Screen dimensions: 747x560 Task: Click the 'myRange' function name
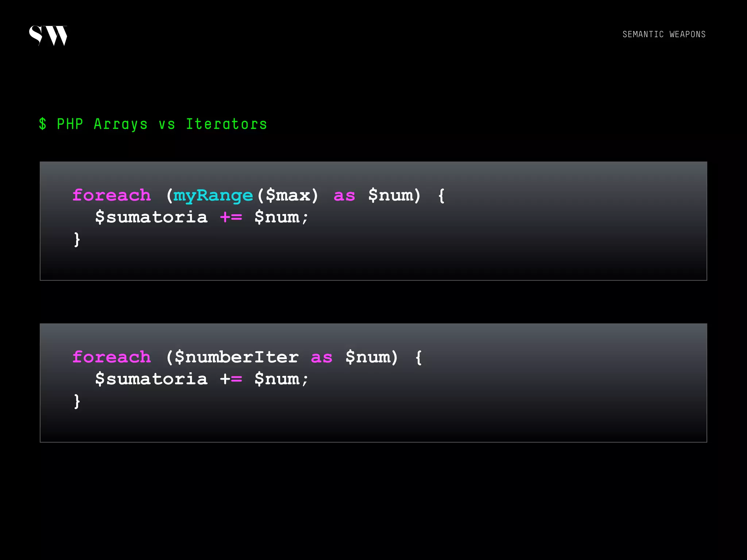[213, 196]
